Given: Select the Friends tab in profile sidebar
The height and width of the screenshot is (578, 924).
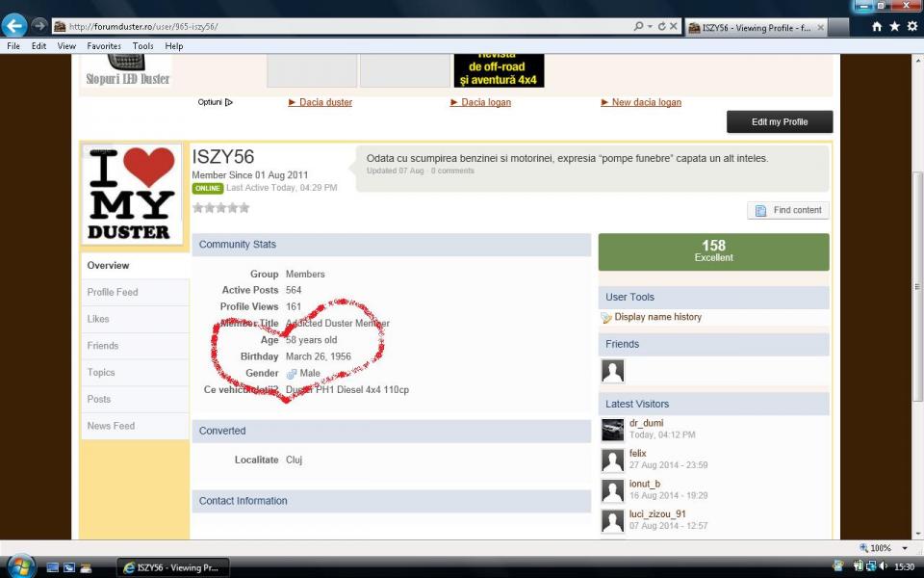Looking at the screenshot, I should click(103, 346).
